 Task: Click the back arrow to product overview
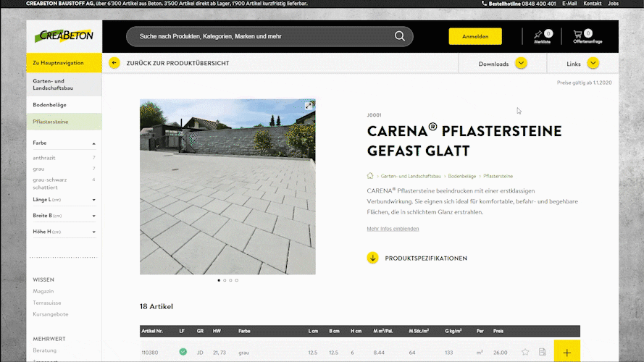114,63
